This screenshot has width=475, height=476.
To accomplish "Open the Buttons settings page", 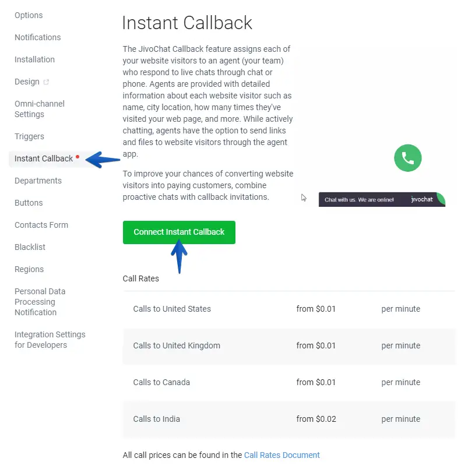I will coord(29,203).
